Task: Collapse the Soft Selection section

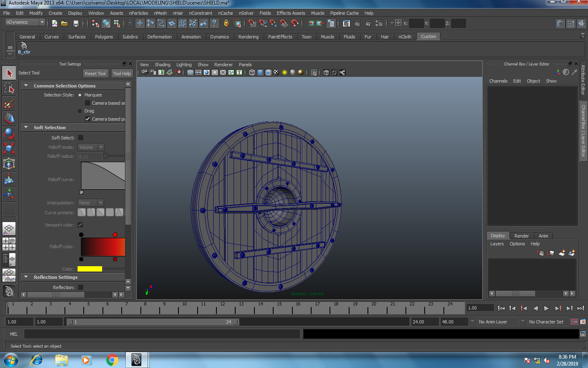Action: [x=26, y=128]
